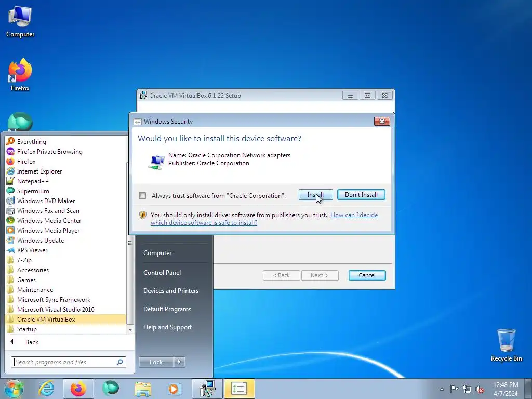This screenshot has width=532, height=399.
Task: Cancel the VirtualBox Setup wizard
Action: 367,275
